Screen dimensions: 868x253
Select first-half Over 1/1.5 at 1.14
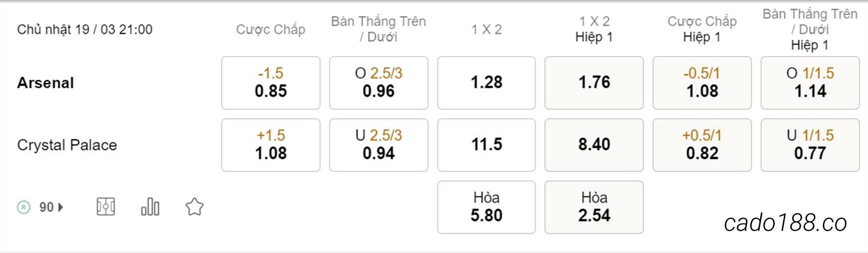coord(810,83)
